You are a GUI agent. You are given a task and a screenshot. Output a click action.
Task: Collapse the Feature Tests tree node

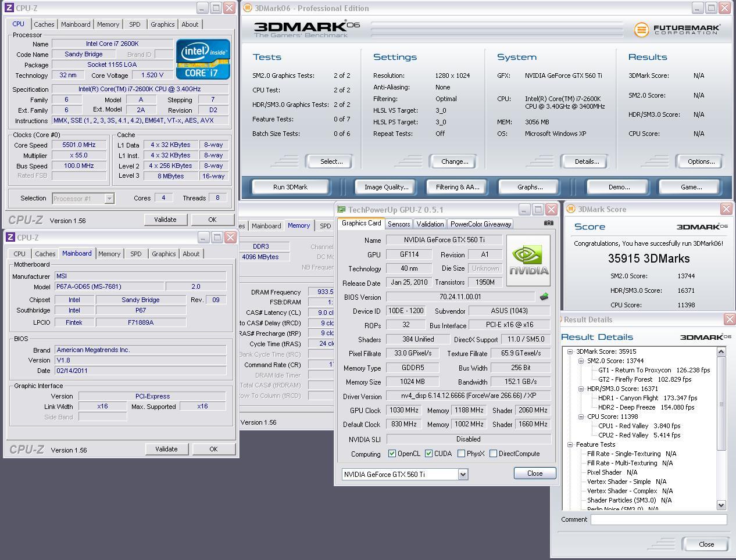pyautogui.click(x=570, y=444)
